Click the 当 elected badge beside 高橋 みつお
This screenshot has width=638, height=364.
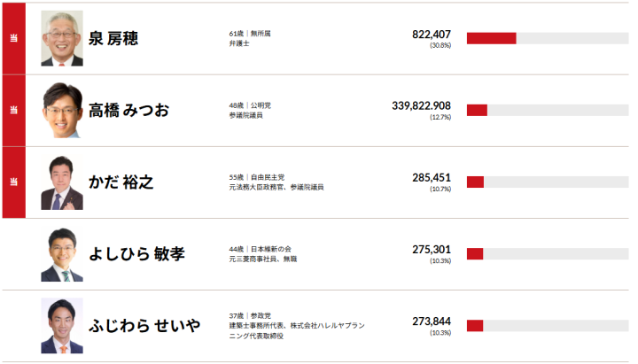pos(14,110)
